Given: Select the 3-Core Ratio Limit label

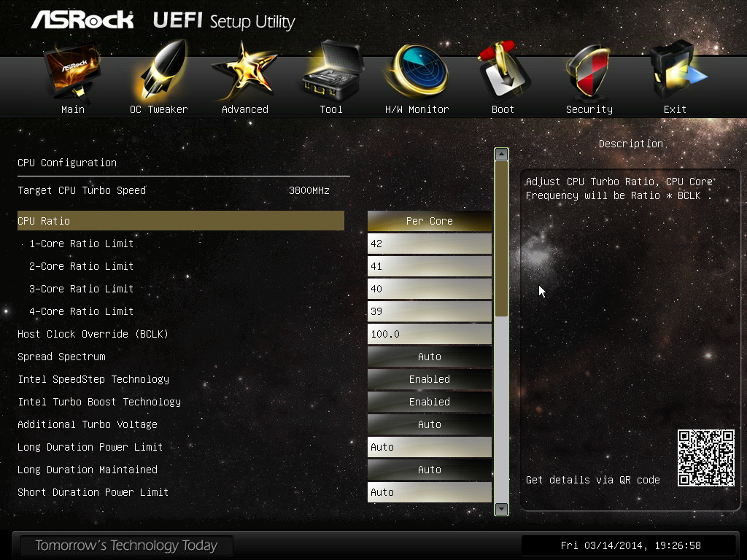Looking at the screenshot, I should tap(82, 289).
